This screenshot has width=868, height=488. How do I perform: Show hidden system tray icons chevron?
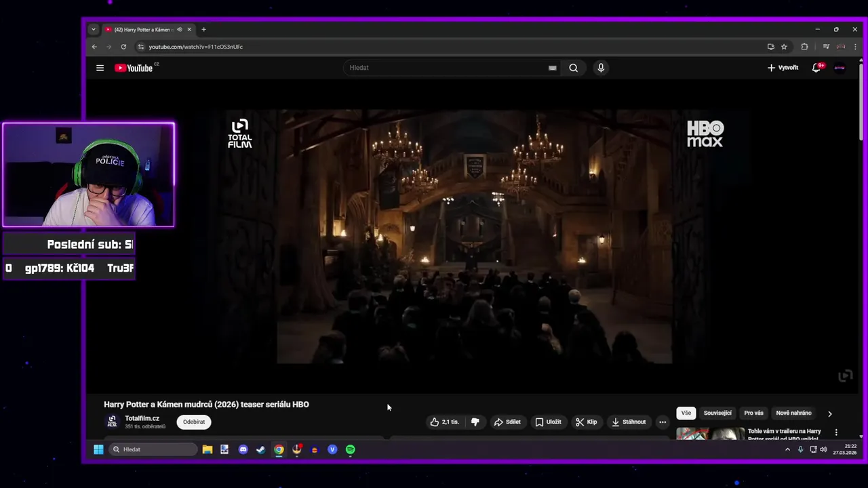click(787, 449)
